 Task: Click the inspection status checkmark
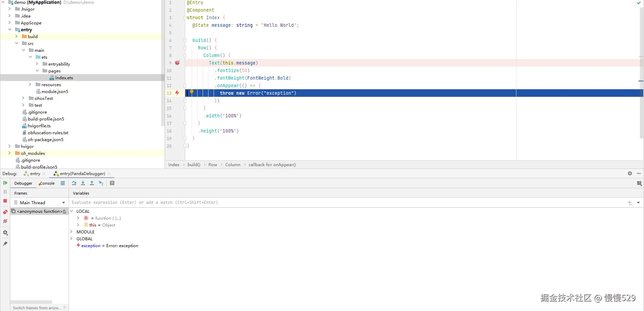tap(639, 3)
